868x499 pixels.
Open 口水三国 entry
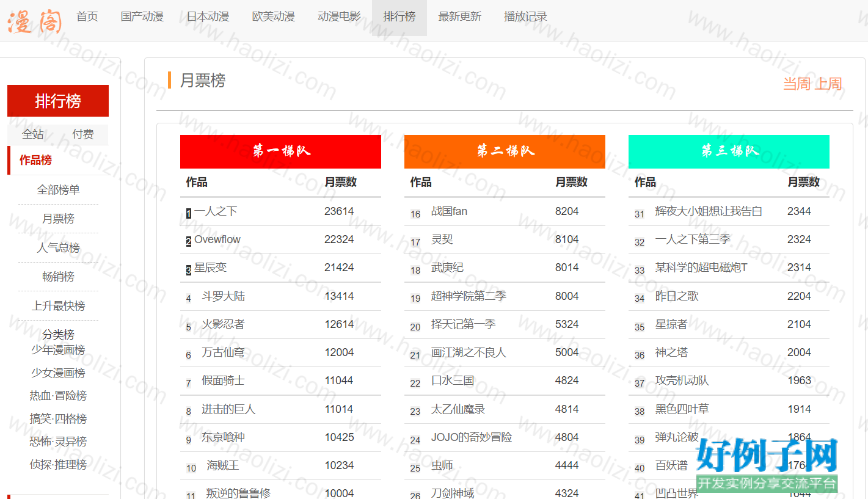[x=453, y=381]
